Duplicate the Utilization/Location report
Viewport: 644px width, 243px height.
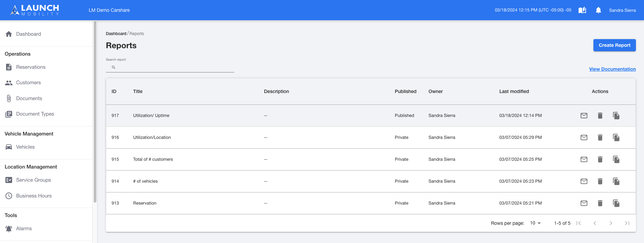pyautogui.click(x=616, y=138)
